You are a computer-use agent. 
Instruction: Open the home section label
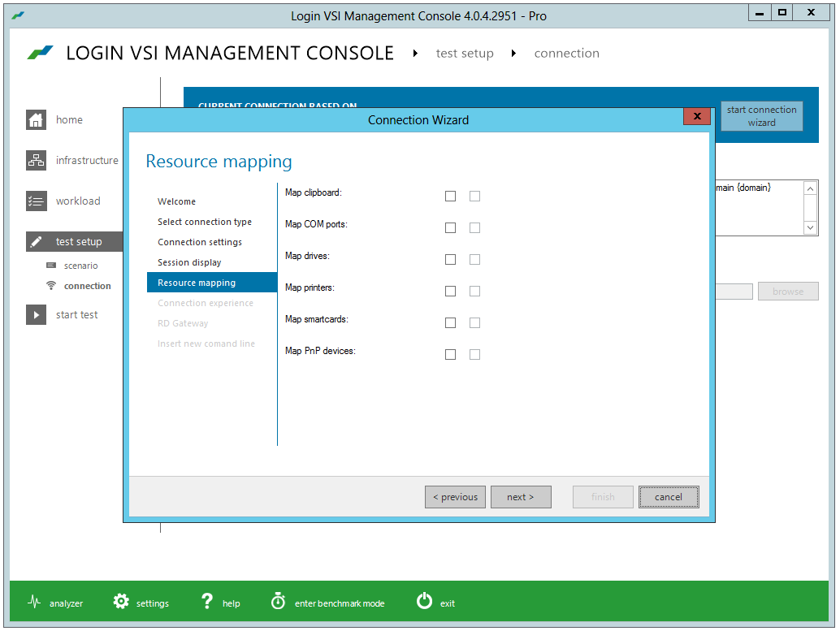pos(69,119)
